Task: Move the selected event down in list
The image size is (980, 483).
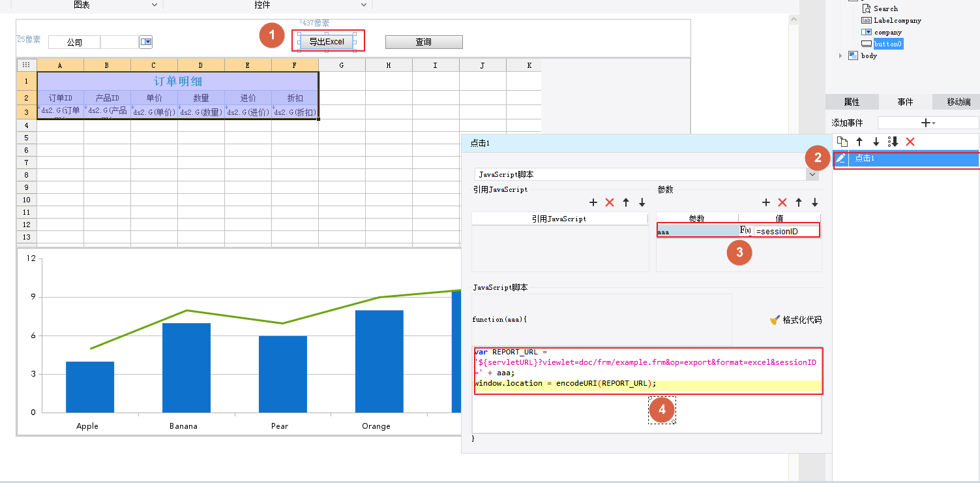Action: (876, 142)
